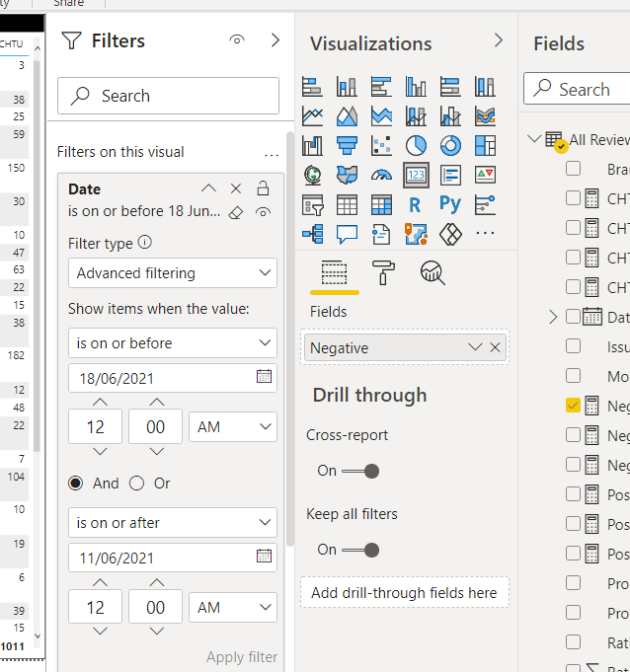Select the treemap visual
Screen dimensions: 630x672
[x=485, y=146]
